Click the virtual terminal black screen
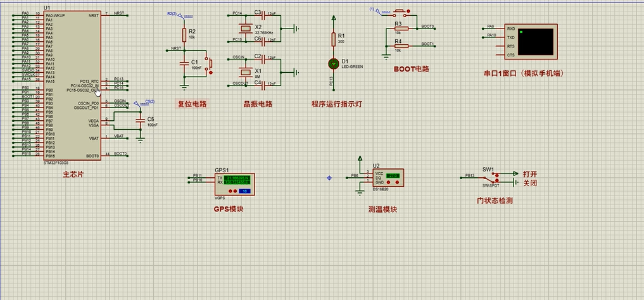Screen dimensions: 644x300 (x=535, y=41)
